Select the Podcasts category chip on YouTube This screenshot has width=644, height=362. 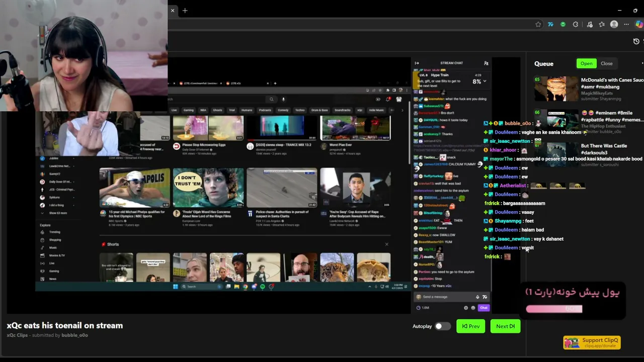(x=265, y=110)
